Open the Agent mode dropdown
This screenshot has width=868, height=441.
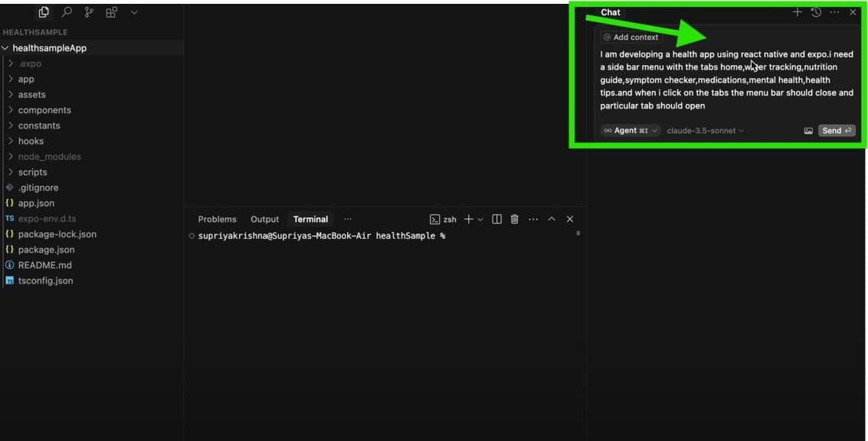pos(631,131)
